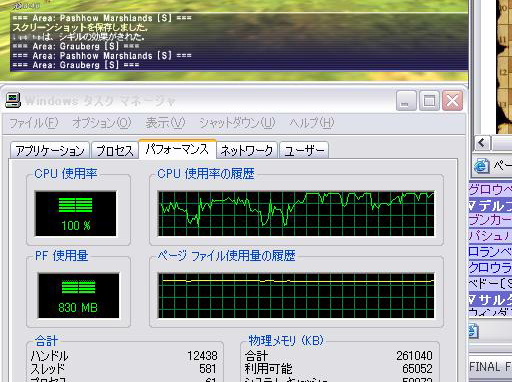Select the パフォーマンス tab
This screenshot has height=382, width=512.
177,149
